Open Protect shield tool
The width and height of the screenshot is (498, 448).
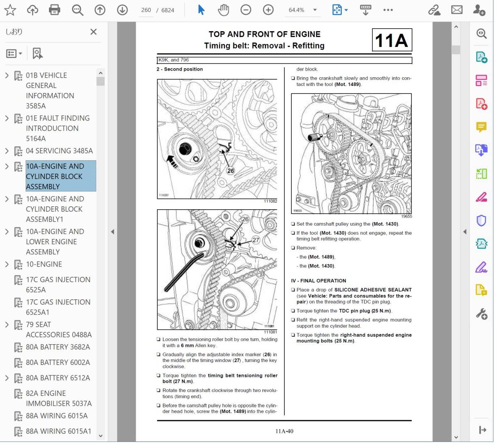[x=481, y=220]
